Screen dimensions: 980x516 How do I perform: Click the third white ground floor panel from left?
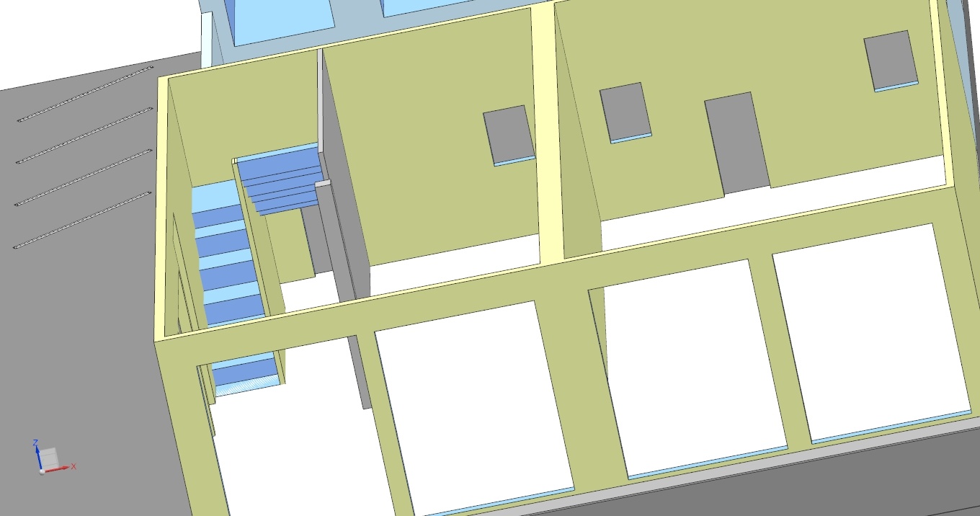click(692, 368)
